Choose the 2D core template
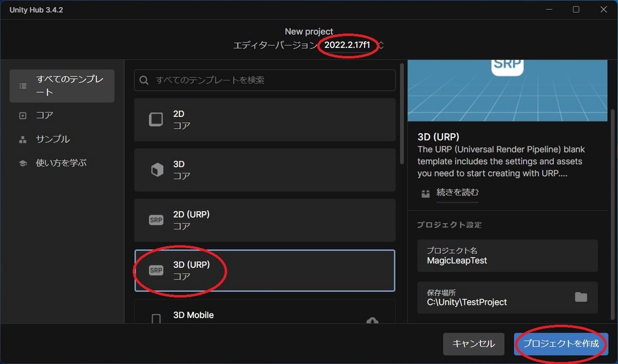Viewport: 618px width, 364px height. coord(265,119)
